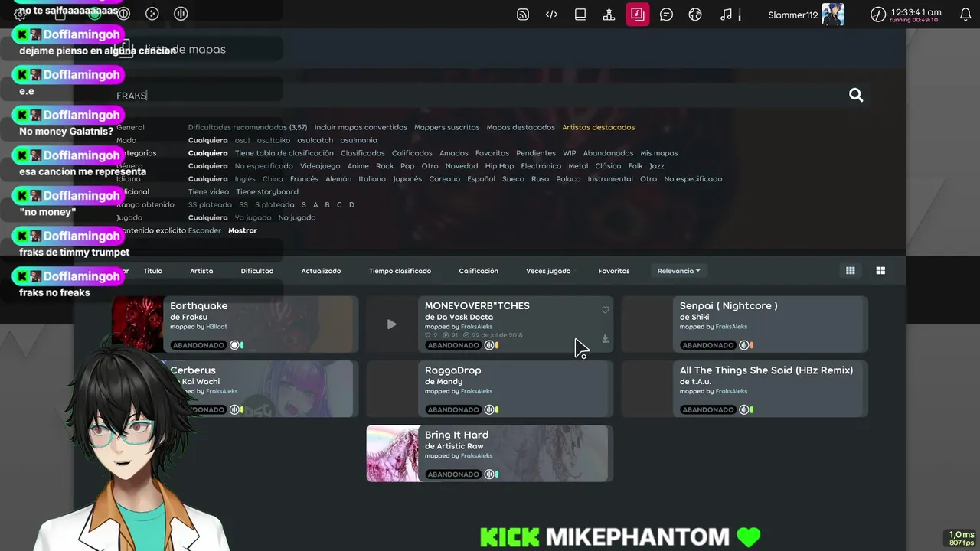This screenshot has height=551, width=980.
Task: Open the wiki book icon
Action: pyautogui.click(x=580, y=14)
